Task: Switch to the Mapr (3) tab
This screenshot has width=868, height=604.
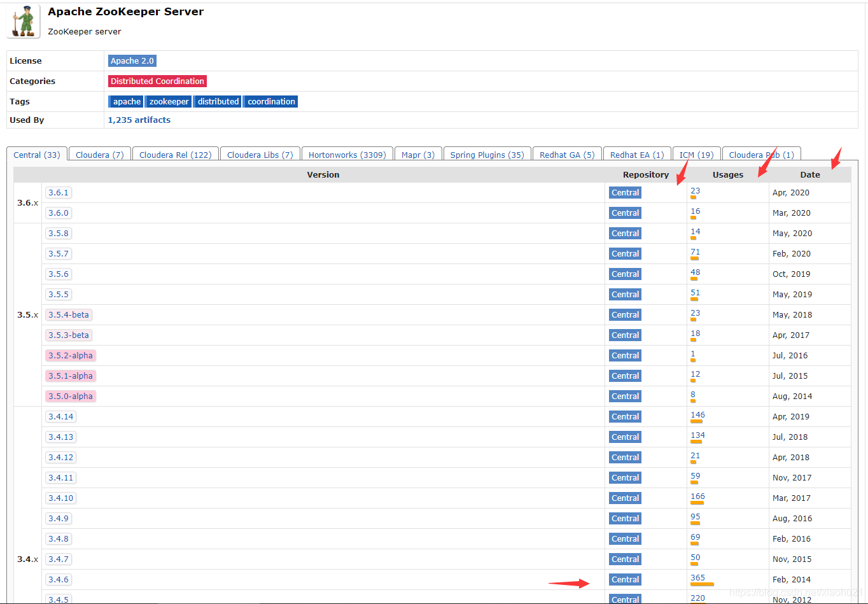Action: coord(418,155)
